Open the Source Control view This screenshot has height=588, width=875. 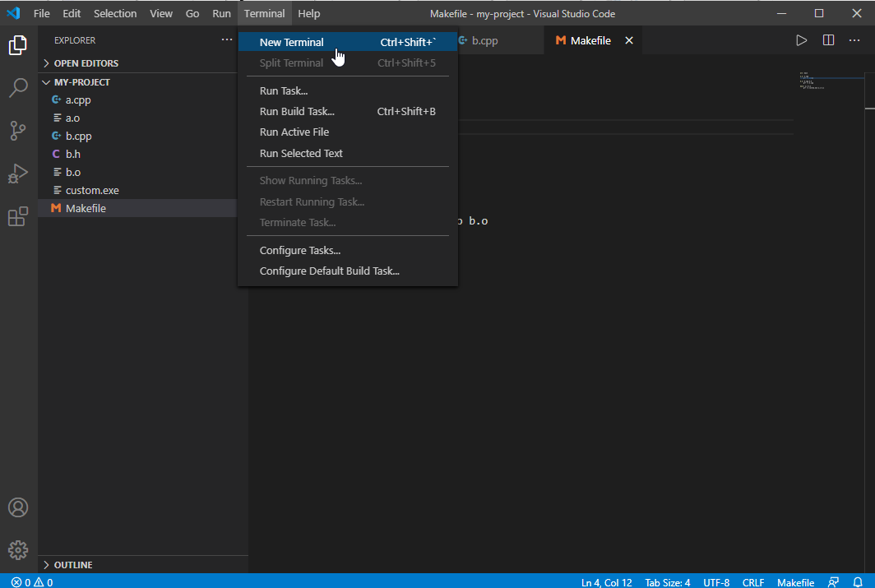point(18,130)
